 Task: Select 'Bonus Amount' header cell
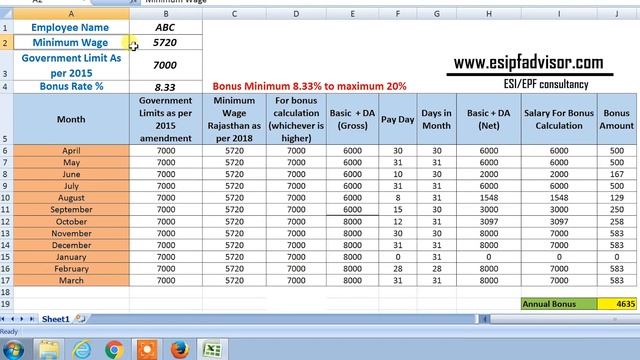(617, 119)
